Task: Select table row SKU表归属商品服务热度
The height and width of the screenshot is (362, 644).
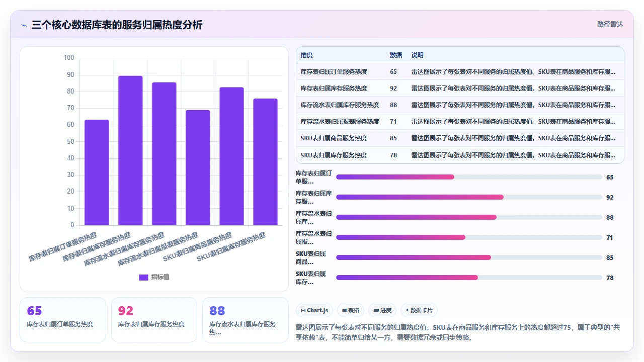Action: click(460, 138)
